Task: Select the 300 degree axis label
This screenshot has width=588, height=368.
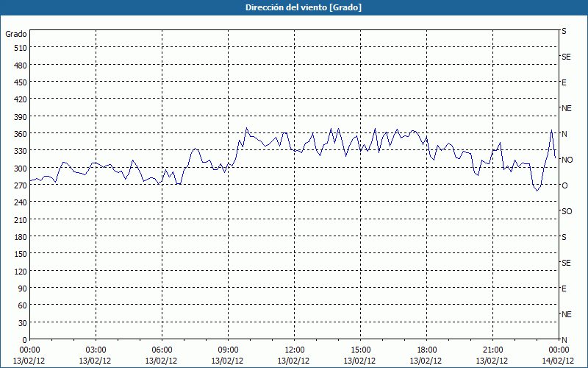Action: tap(21, 169)
